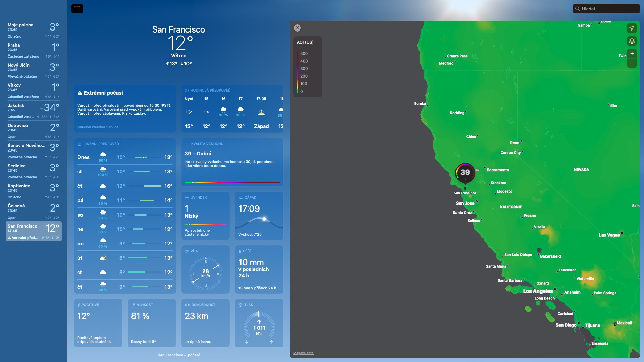Open the Mapová data link

pos(303,353)
